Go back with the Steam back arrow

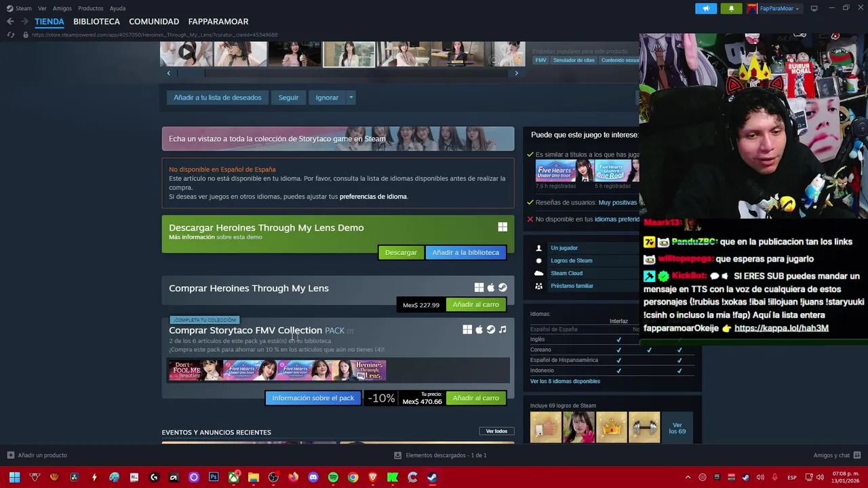point(10,22)
